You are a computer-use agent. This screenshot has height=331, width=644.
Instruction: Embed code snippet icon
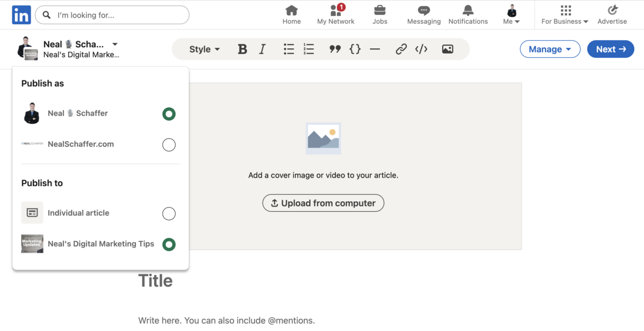(421, 49)
